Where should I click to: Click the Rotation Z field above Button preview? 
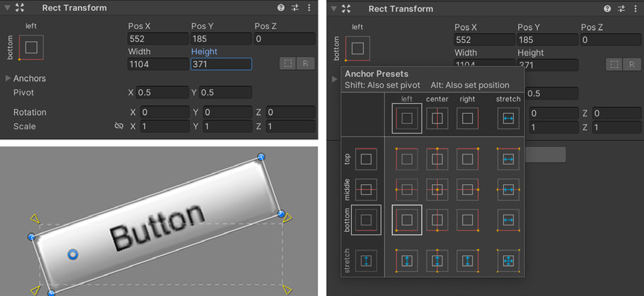coord(290,112)
